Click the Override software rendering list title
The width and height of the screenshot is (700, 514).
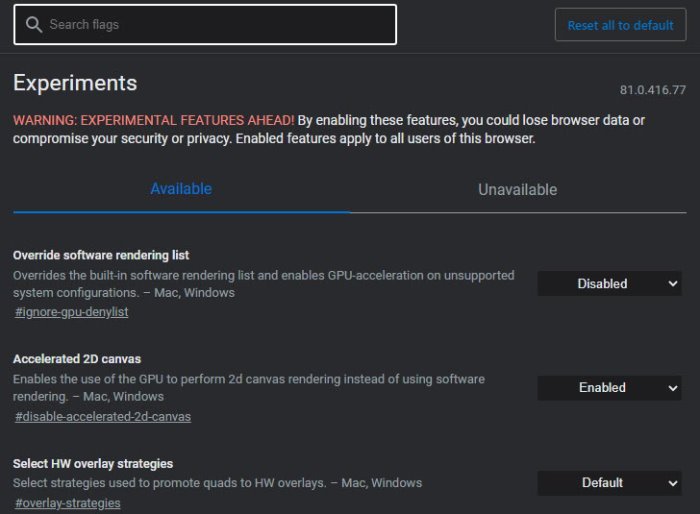click(101, 255)
